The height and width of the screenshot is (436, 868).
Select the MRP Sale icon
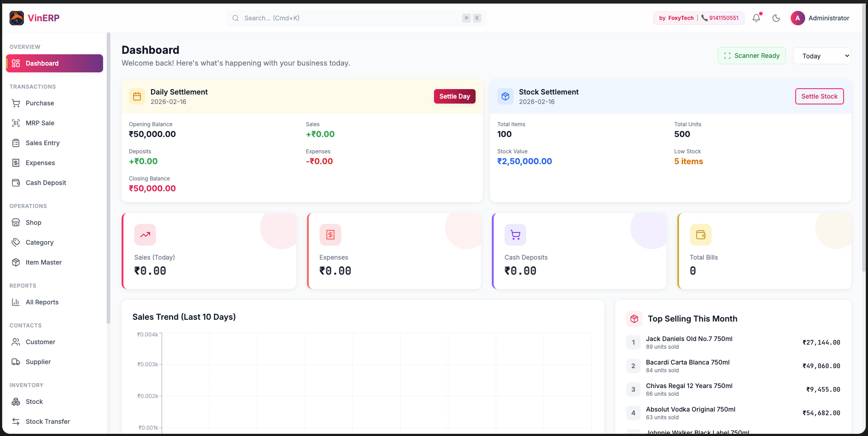16,123
